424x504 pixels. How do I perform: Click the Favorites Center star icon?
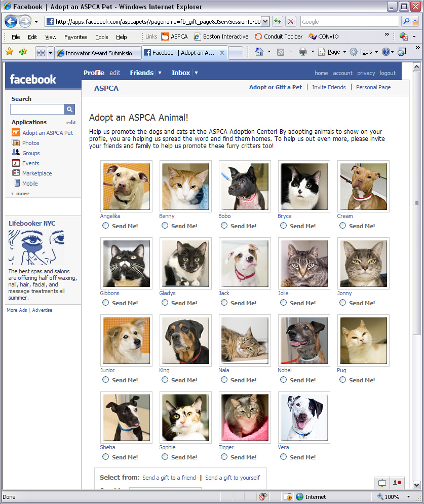(9, 51)
